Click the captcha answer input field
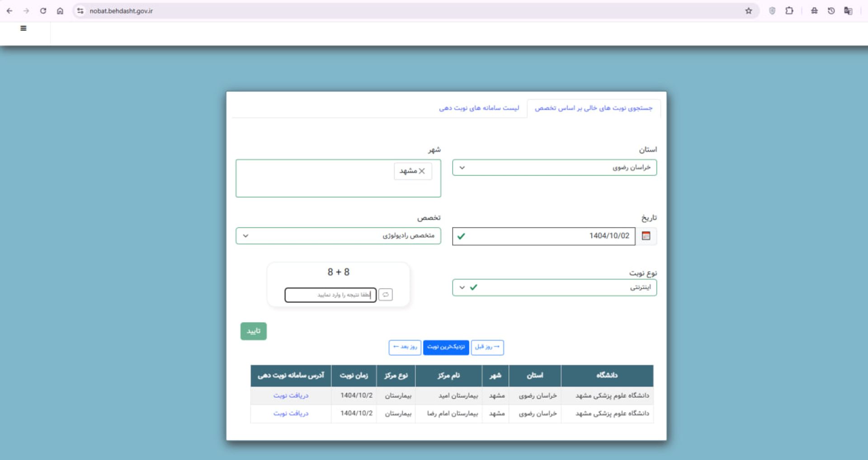 [x=330, y=294]
